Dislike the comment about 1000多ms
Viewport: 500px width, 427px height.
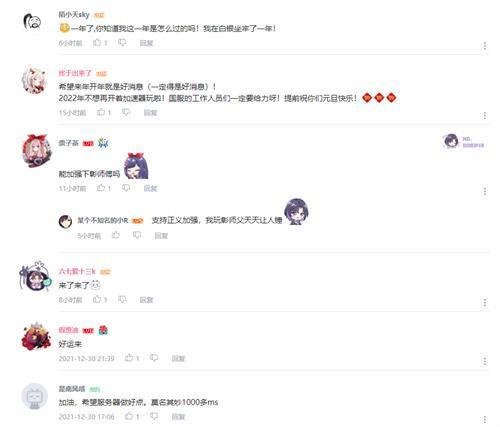click(x=154, y=416)
